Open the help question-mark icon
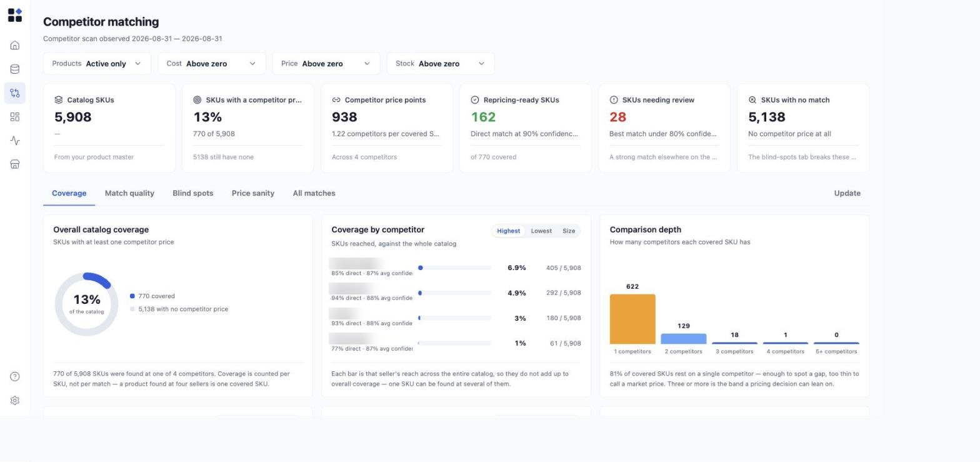This screenshot has height=462, width=980. click(x=15, y=376)
